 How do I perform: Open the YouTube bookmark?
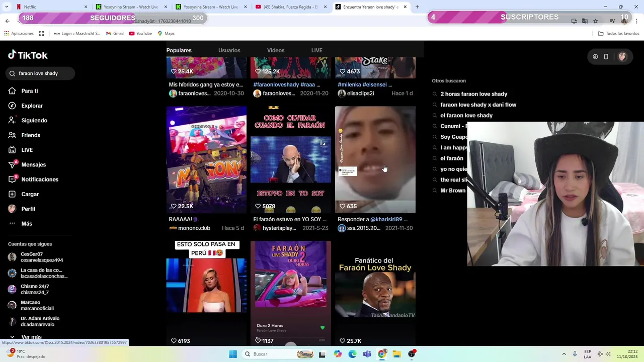(x=140, y=34)
